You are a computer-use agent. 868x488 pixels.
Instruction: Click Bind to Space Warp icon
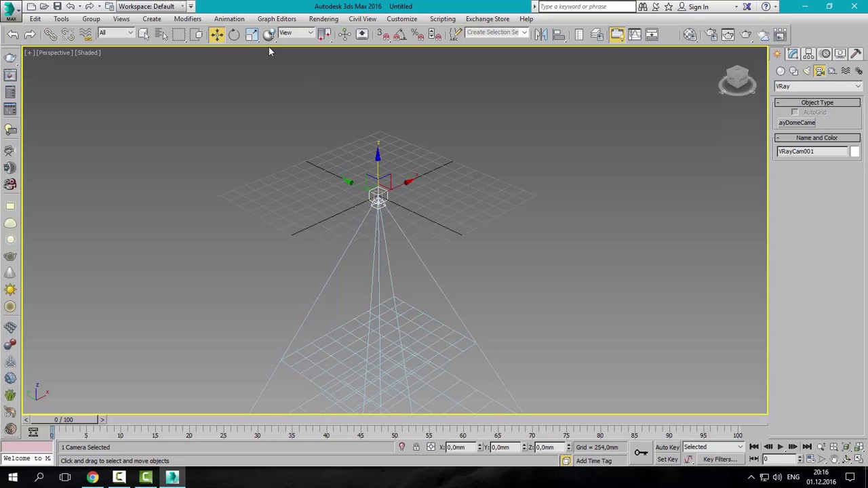coord(85,35)
